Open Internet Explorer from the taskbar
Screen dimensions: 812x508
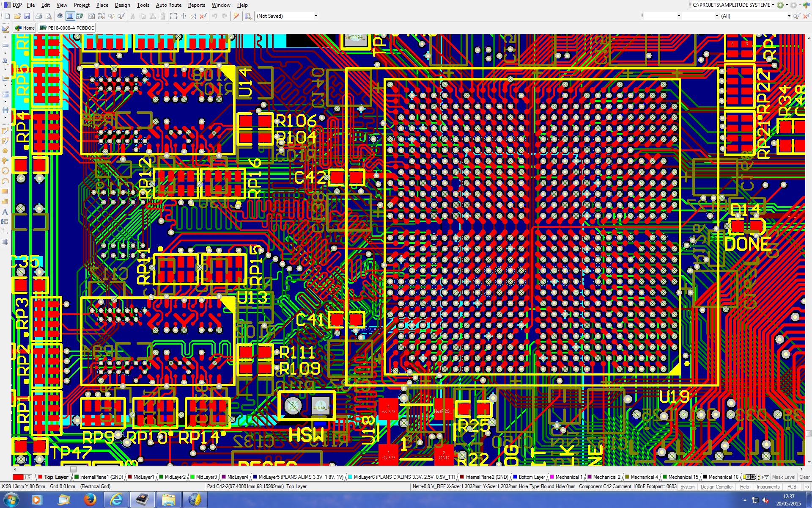pos(116,500)
